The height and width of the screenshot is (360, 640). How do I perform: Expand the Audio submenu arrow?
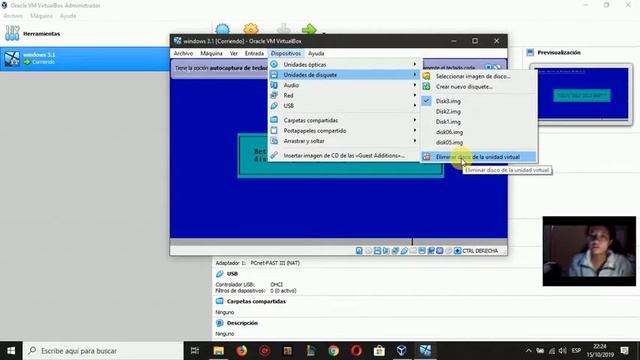coord(415,85)
